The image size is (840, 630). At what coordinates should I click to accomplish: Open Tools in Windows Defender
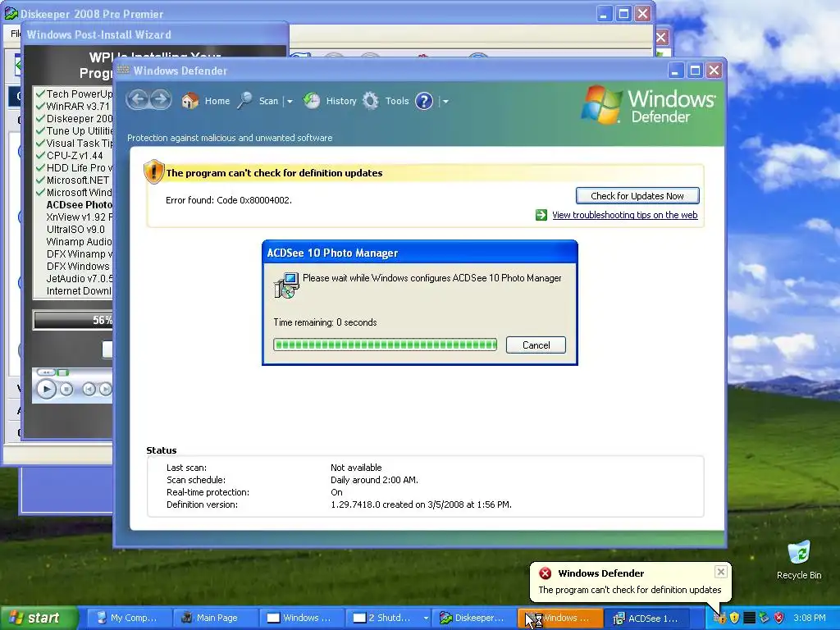pos(386,101)
